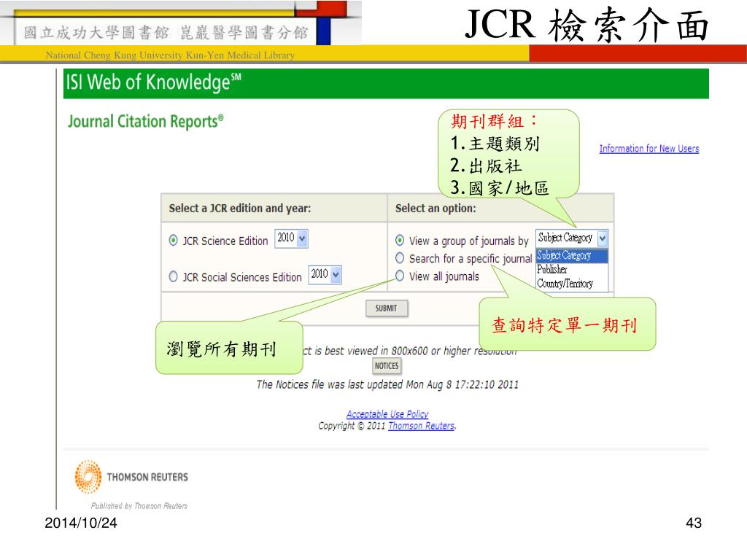Open the Acceptable Use Policy link
The width and height of the screenshot is (747, 560).
tap(387, 414)
